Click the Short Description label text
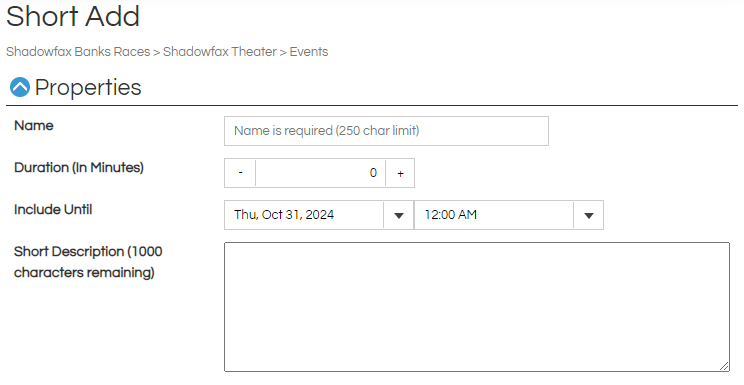The width and height of the screenshot is (744, 385). (88, 262)
